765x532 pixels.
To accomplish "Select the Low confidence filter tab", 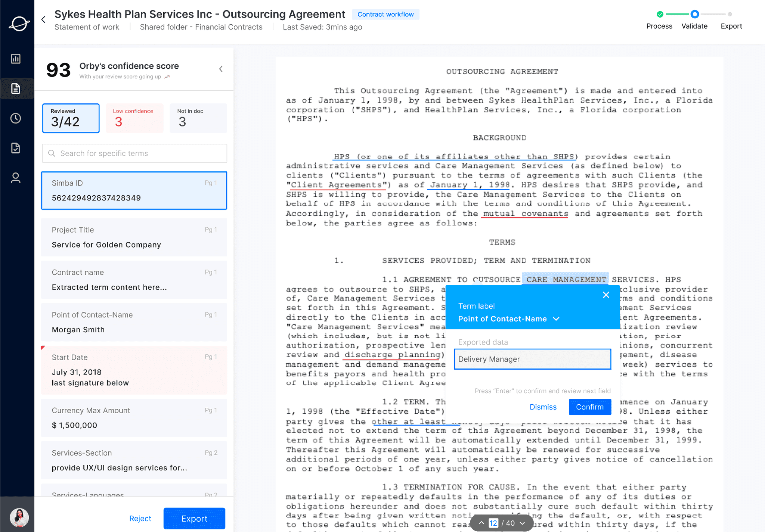I will tap(134, 118).
